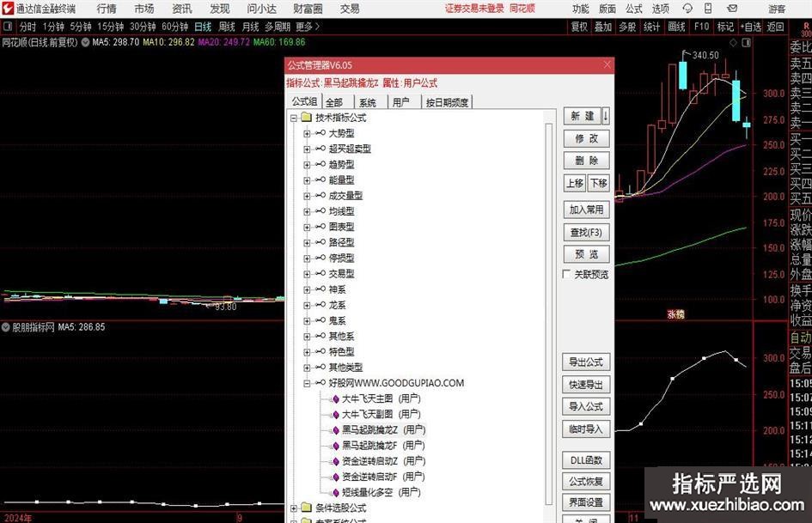Click the Tongdaxin app logo icon

[8, 9]
